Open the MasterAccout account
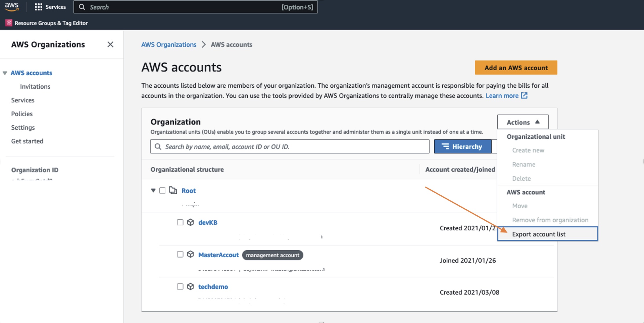Image resolution: width=644 pixels, height=323 pixels. [x=218, y=255]
